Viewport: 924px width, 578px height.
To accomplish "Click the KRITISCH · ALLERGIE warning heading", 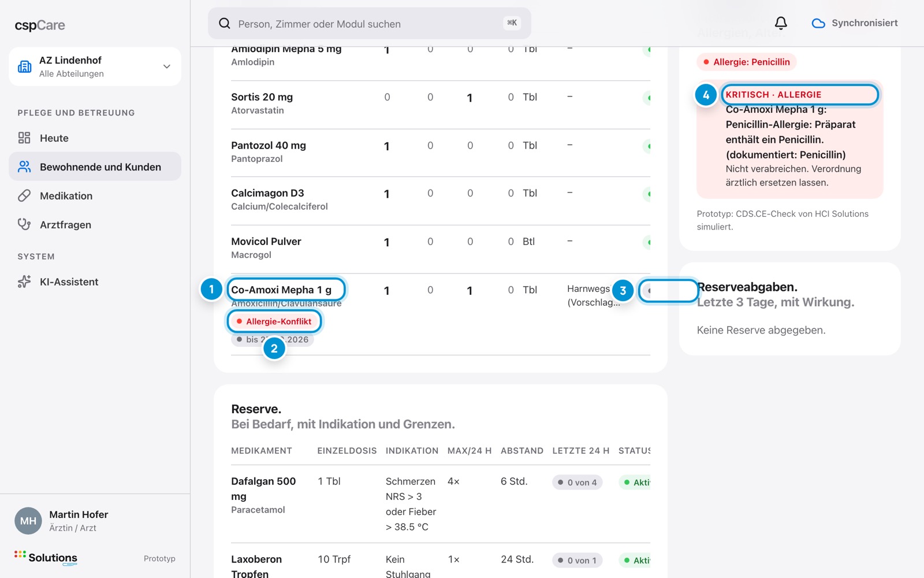I will click(773, 95).
